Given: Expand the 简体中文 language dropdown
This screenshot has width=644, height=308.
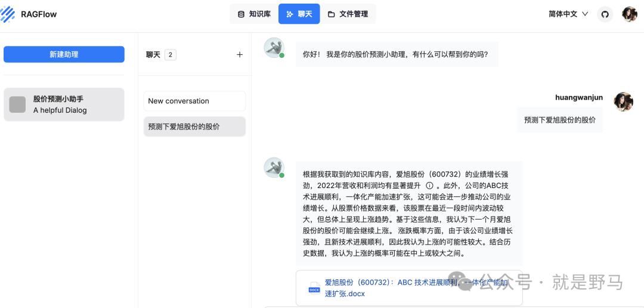Looking at the screenshot, I should [x=568, y=14].
